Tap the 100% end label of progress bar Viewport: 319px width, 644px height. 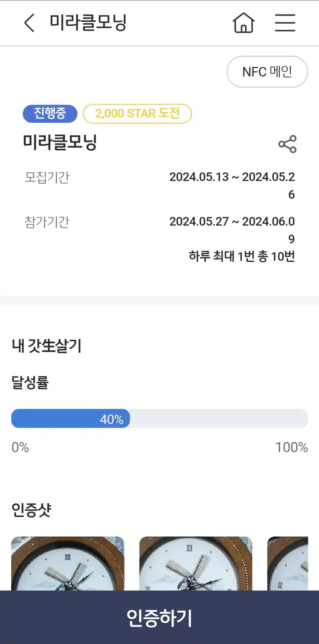coord(292,447)
